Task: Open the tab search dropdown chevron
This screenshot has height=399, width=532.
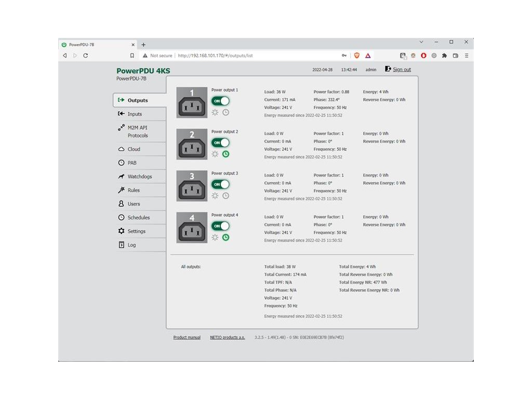Action: click(x=421, y=42)
